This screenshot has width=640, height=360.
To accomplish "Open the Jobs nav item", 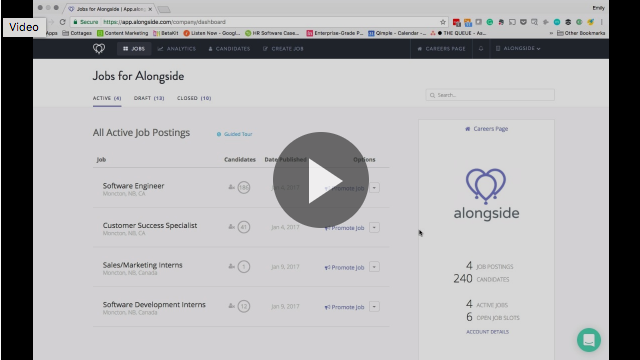I will coord(134,49).
